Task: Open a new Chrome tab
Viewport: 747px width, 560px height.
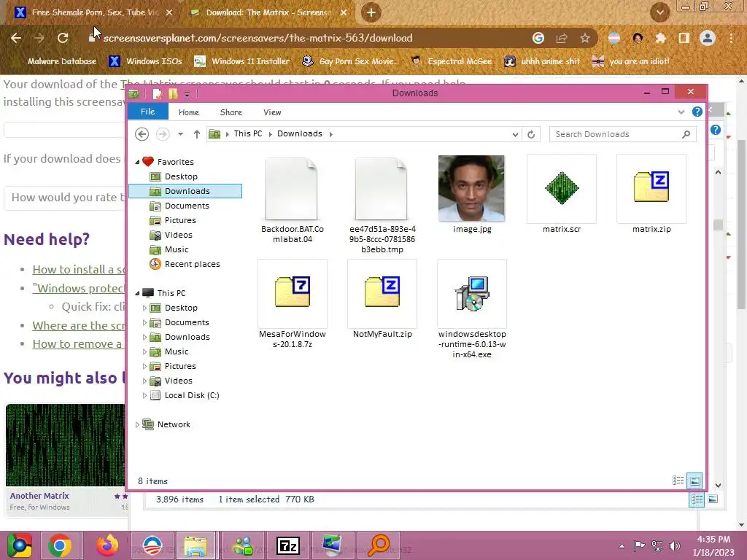Action: tap(371, 13)
